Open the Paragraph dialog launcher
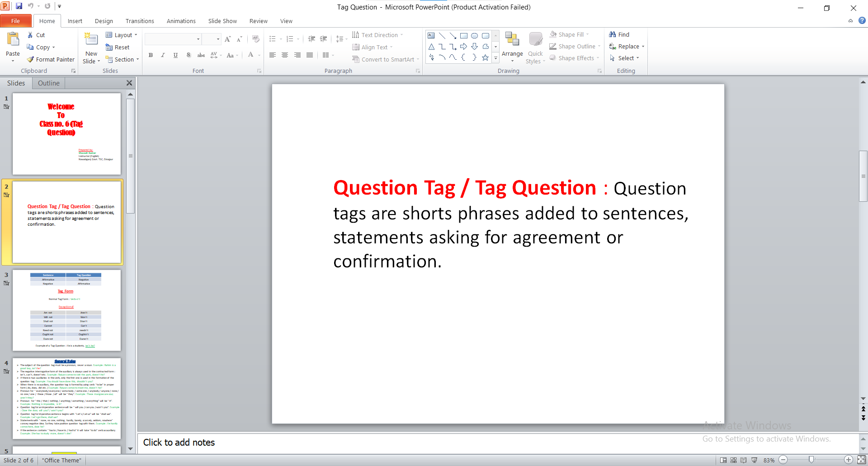 click(418, 71)
